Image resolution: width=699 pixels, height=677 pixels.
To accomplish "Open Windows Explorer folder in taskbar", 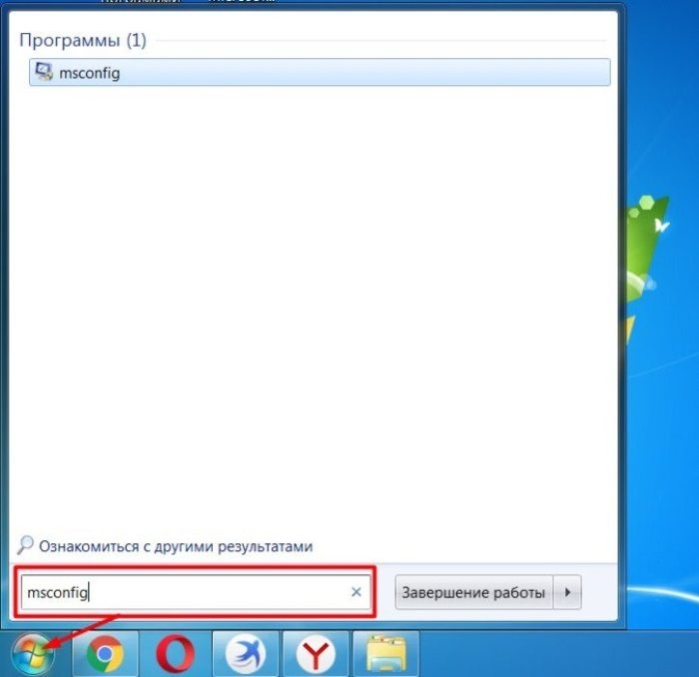I will [386, 654].
